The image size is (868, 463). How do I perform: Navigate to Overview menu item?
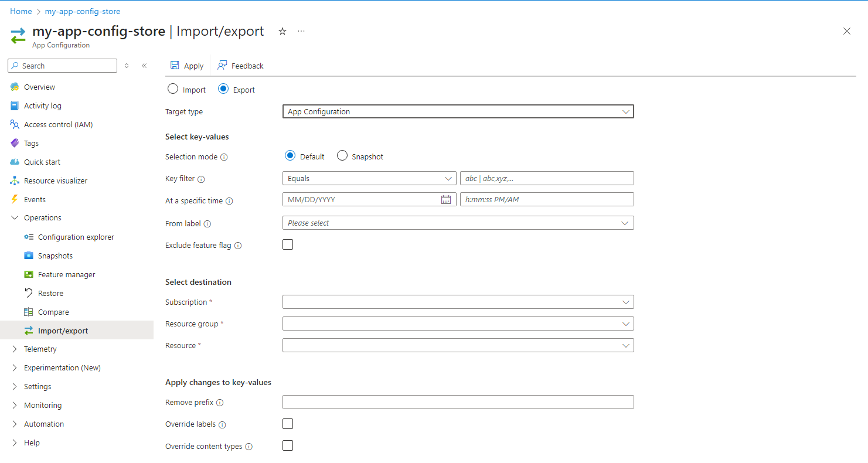tap(39, 87)
